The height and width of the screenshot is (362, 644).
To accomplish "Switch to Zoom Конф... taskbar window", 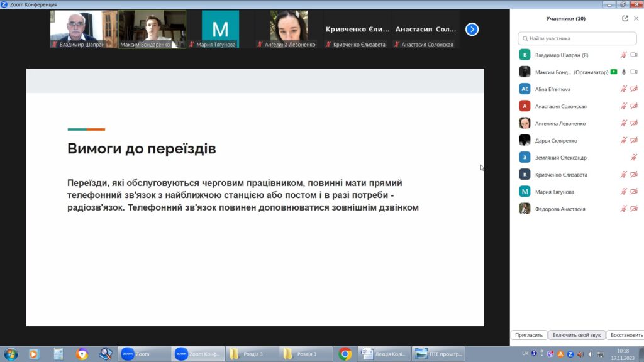I will click(x=198, y=354).
